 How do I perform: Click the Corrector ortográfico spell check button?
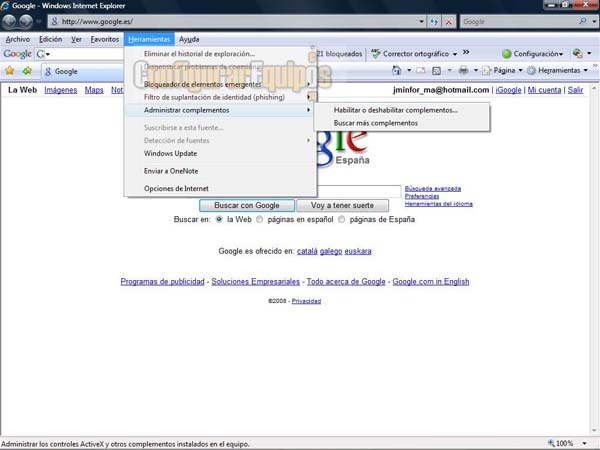click(x=410, y=54)
